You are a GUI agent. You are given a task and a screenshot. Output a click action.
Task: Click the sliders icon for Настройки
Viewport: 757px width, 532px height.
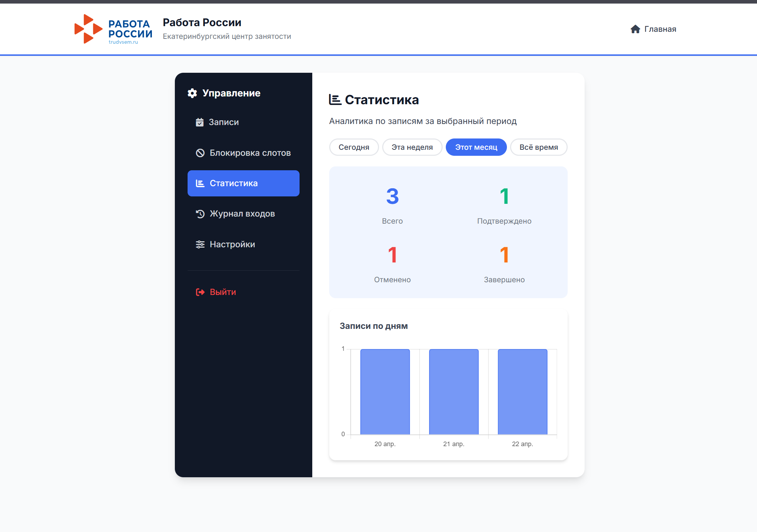point(200,244)
